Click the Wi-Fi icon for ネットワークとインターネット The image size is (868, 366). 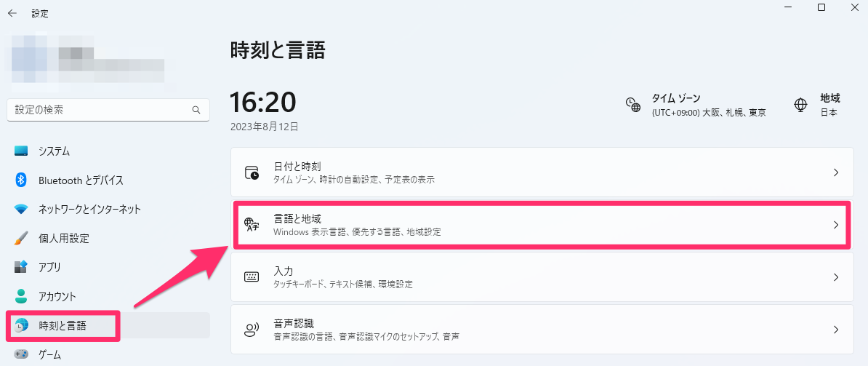(x=21, y=210)
